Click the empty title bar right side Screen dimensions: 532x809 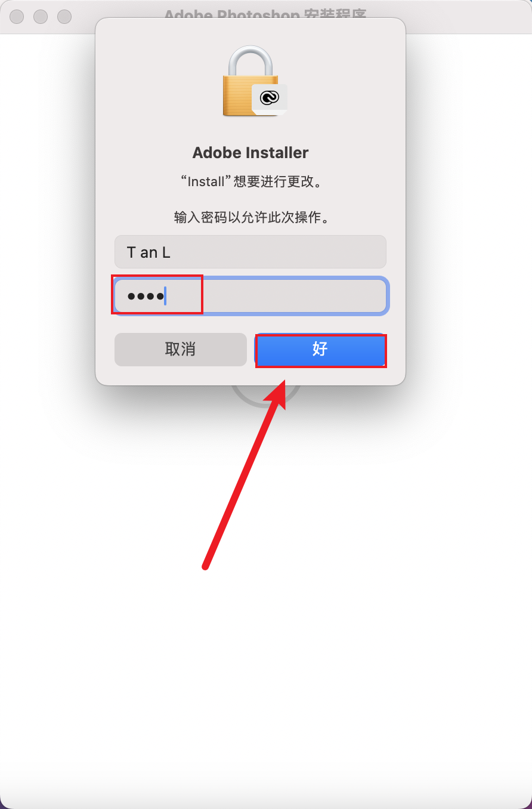point(468,17)
